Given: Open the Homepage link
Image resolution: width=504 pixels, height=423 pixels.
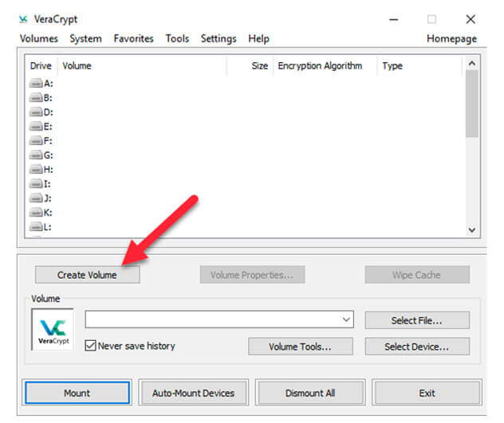Looking at the screenshot, I should 451,38.
